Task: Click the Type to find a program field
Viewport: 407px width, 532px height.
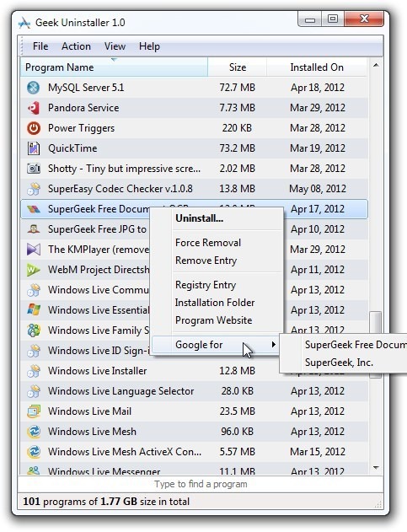Action: 201,484
